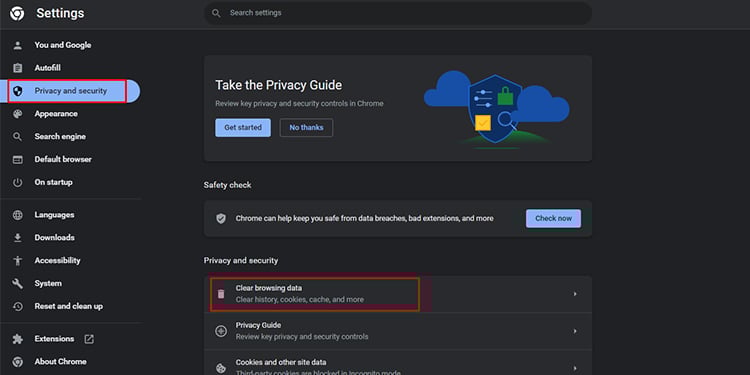
Task: Click the Get started button
Action: click(243, 128)
